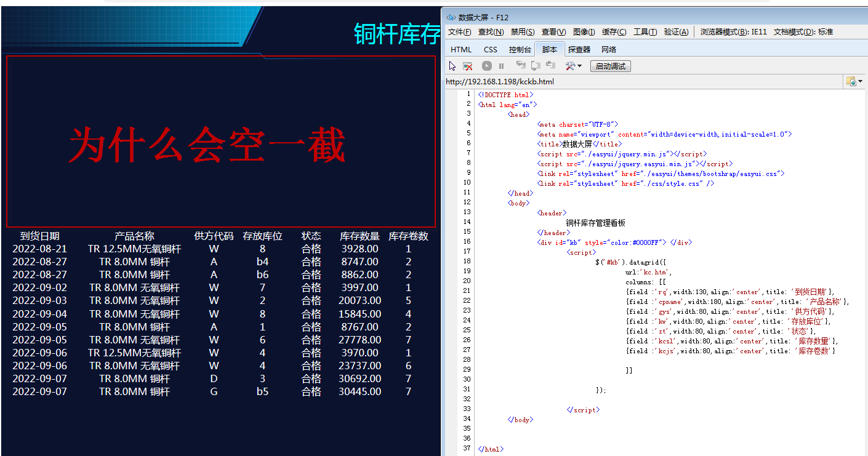Switch to the CSS tab
Image resolution: width=868 pixels, height=456 pixels.
(x=491, y=49)
